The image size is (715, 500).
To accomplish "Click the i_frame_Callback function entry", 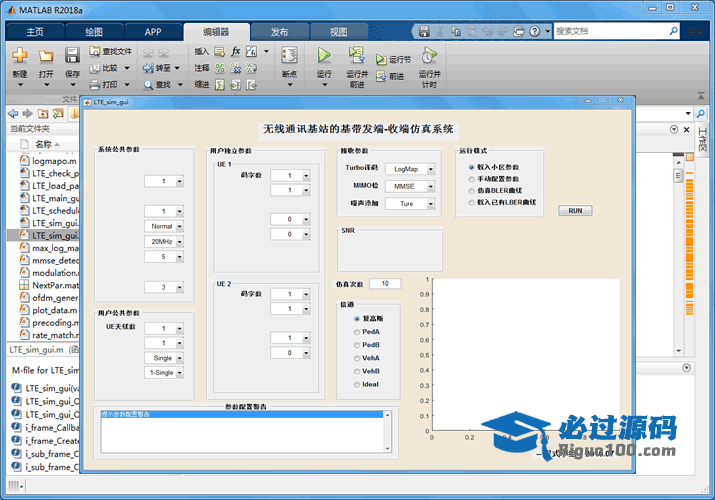I will tap(45, 428).
